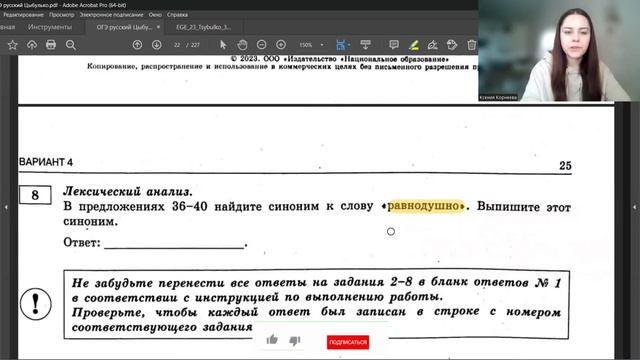Image resolution: width=640 pixels, height=360 pixels.
Task: Click the current page number field
Action: coord(177,45)
